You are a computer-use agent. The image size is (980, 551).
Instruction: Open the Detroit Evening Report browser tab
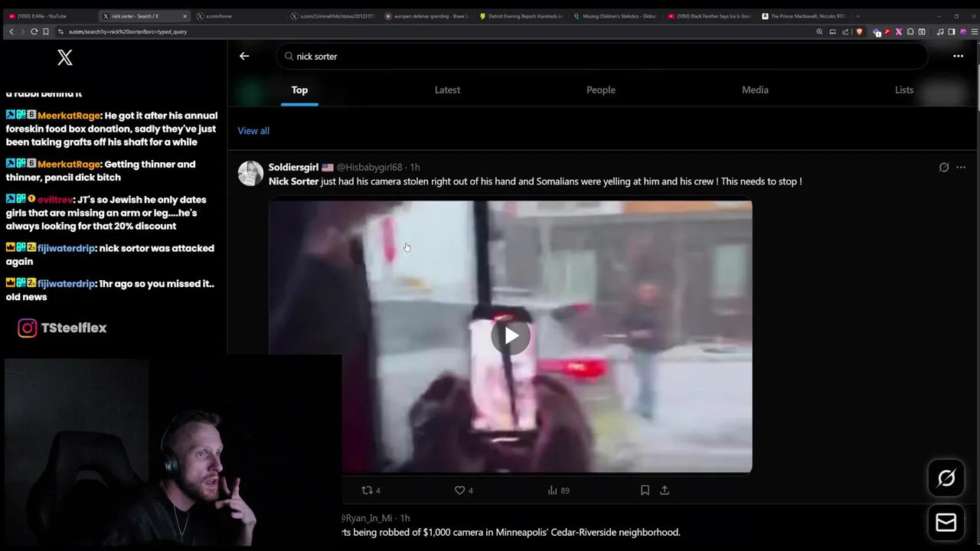point(521,16)
